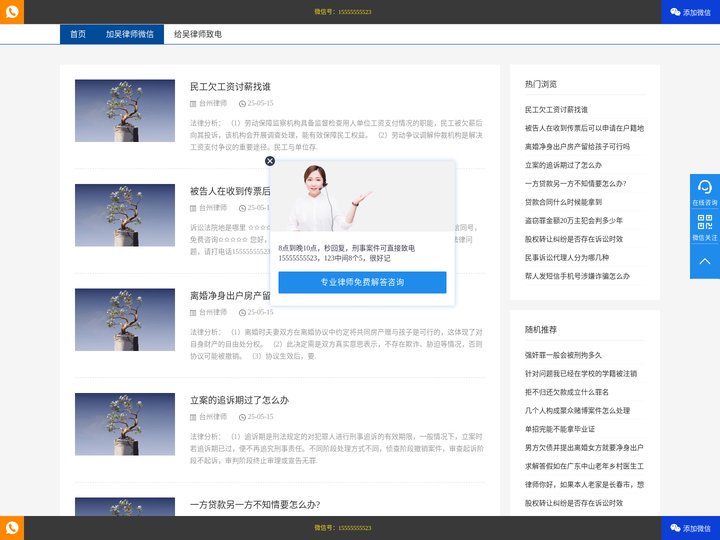Click clock icon beside date under 立案的追诉期过了怎么办
The height and width of the screenshot is (540, 720).
242,417
